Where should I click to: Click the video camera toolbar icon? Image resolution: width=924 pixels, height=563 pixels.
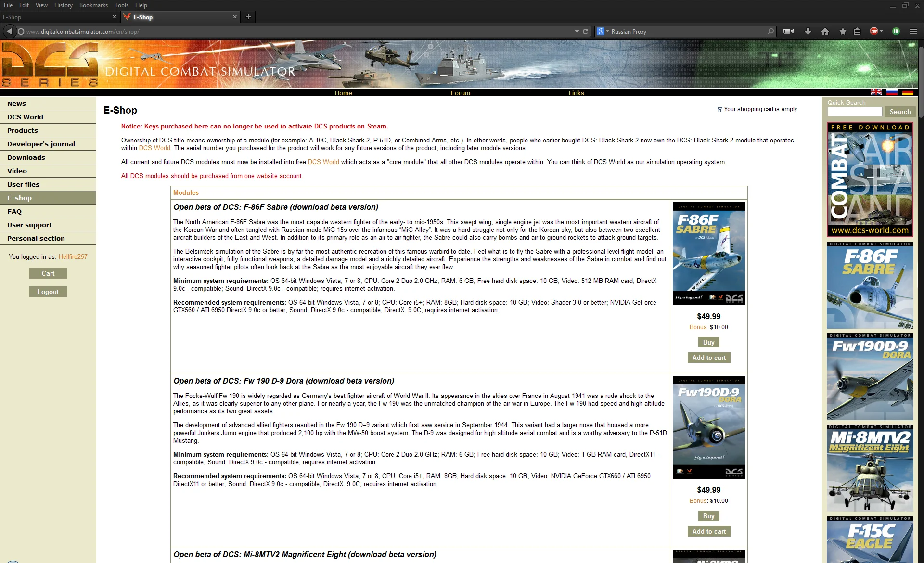pyautogui.click(x=789, y=31)
